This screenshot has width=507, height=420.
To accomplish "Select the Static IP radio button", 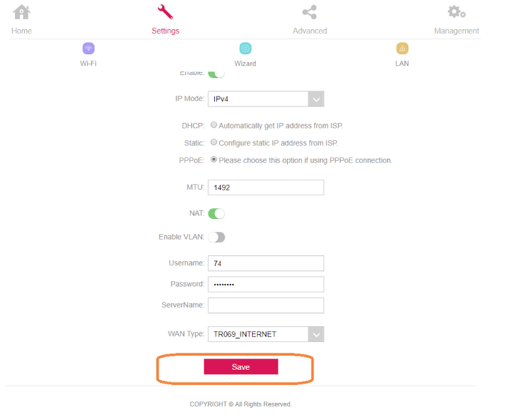I will tap(214, 142).
